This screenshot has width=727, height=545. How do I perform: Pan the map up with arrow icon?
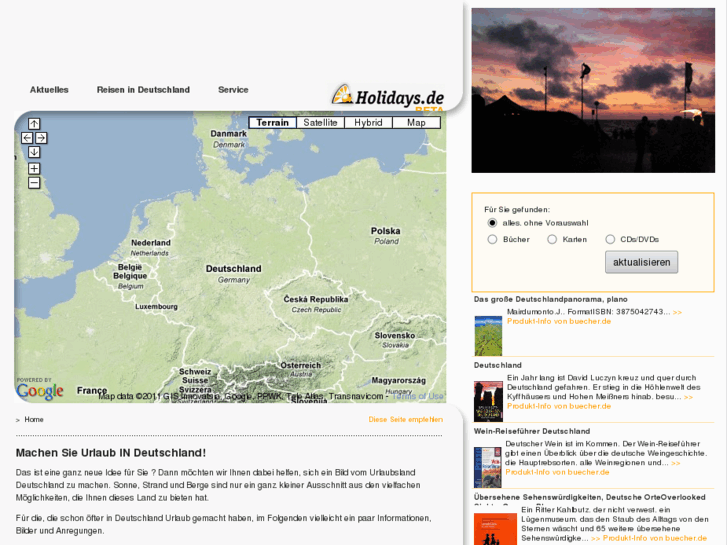tap(34, 124)
